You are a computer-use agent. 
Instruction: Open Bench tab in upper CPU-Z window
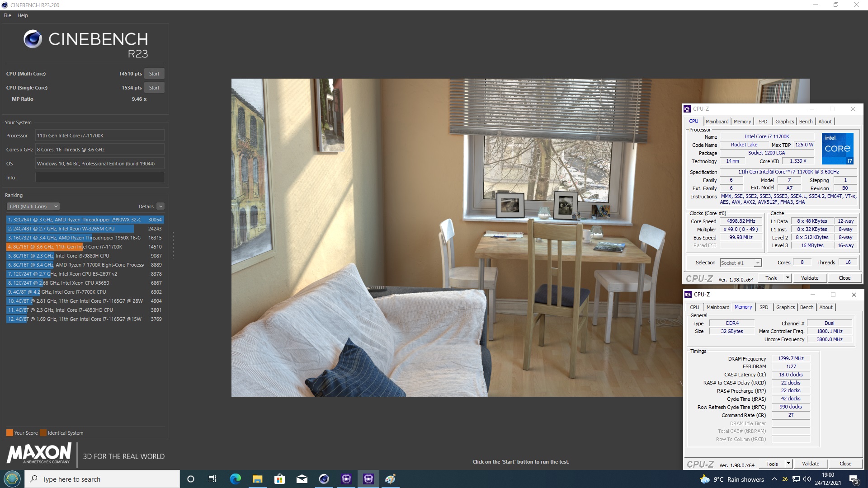806,122
